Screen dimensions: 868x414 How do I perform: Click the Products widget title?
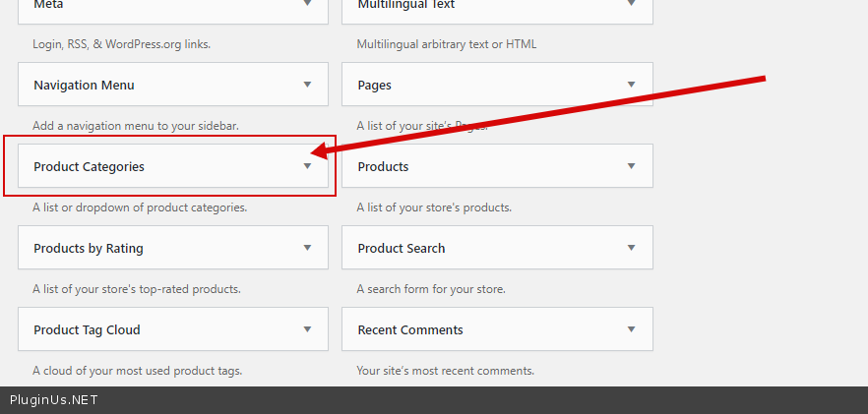click(x=383, y=167)
